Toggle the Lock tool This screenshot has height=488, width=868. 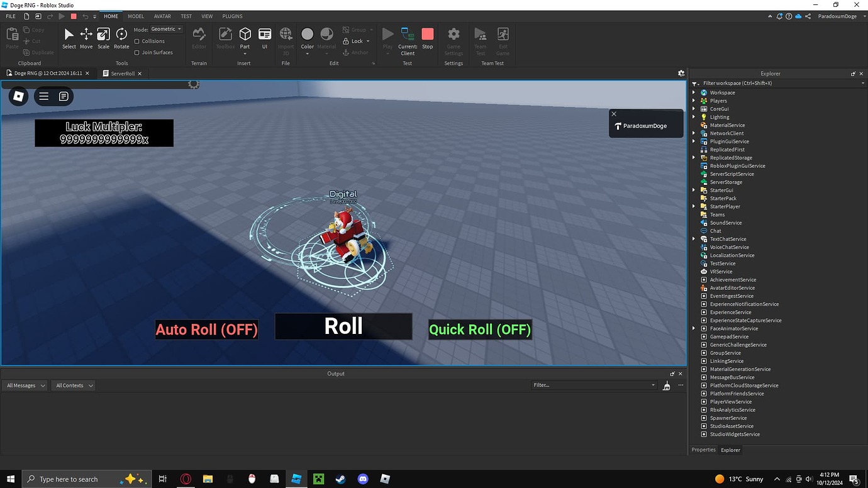(356, 41)
